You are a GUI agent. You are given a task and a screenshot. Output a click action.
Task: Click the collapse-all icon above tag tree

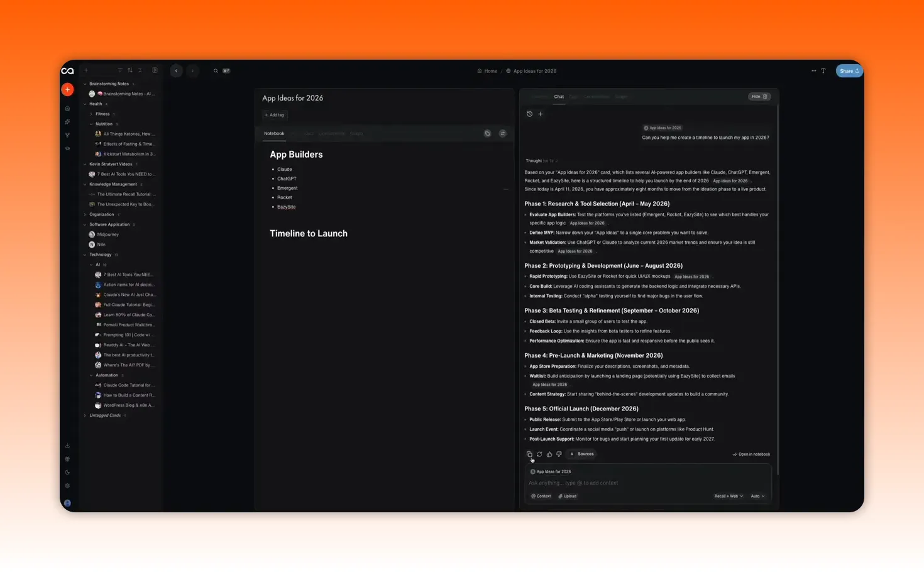140,70
